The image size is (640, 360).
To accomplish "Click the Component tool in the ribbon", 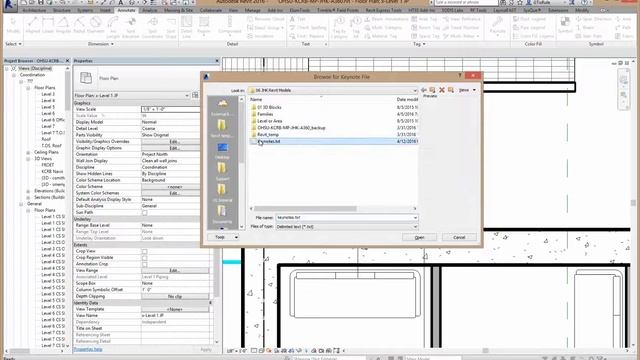I will click(229, 26).
